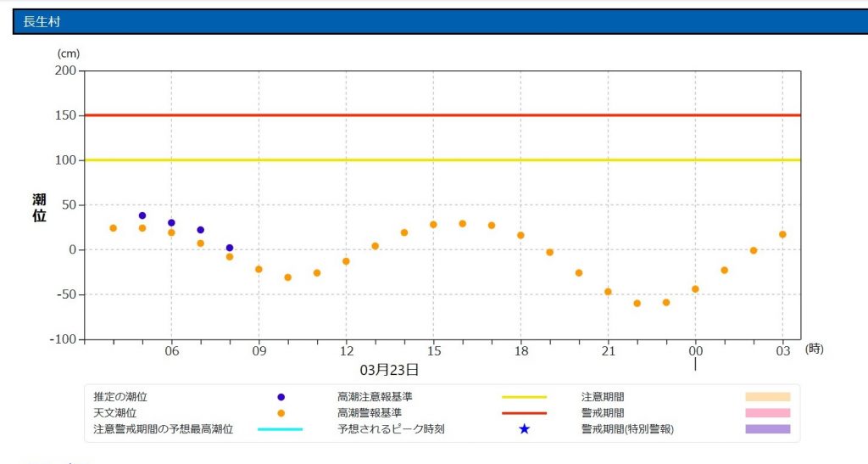Screen dimensions: 868x464
Task: Click the blue estimated tide point at 07 hour
Action: pyautogui.click(x=200, y=230)
